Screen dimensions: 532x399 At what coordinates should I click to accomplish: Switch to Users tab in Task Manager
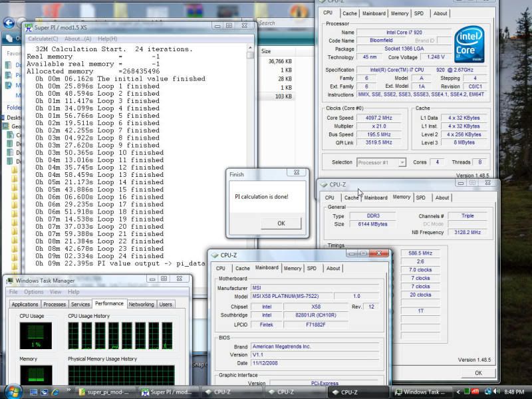click(x=166, y=305)
